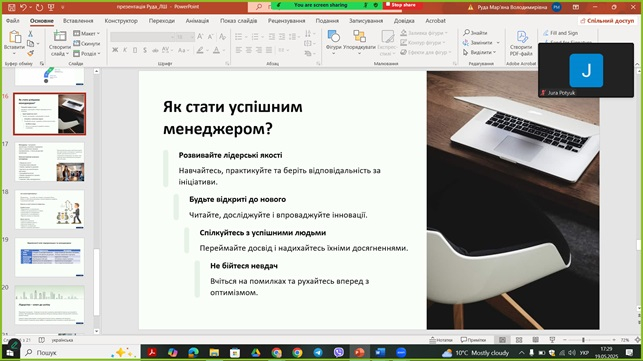Click the Paste (Вставити) clipboard icon
643x361 pixels.
(x=15, y=37)
